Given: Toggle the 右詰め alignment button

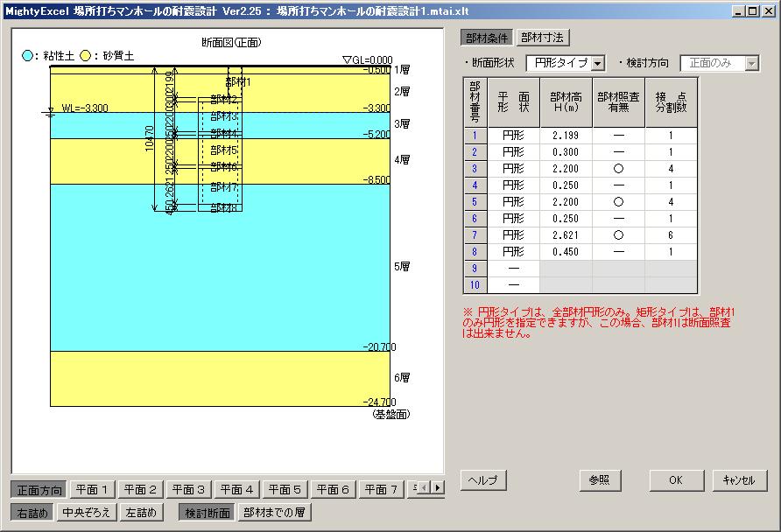Looking at the screenshot, I should click(32, 512).
